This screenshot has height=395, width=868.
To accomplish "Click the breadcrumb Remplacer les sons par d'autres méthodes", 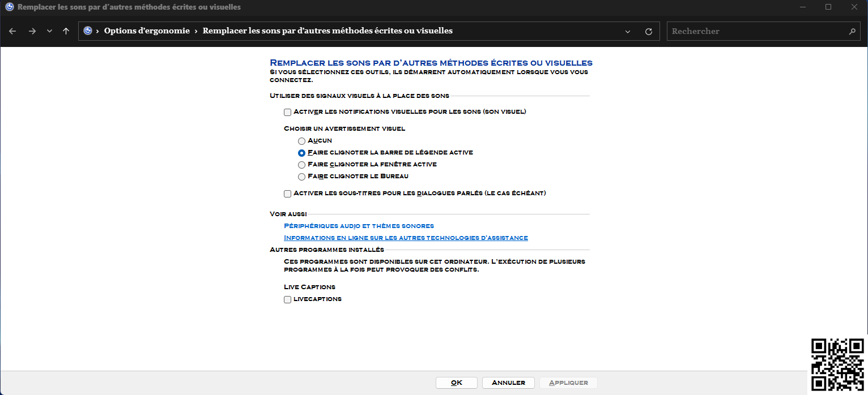I will [327, 31].
